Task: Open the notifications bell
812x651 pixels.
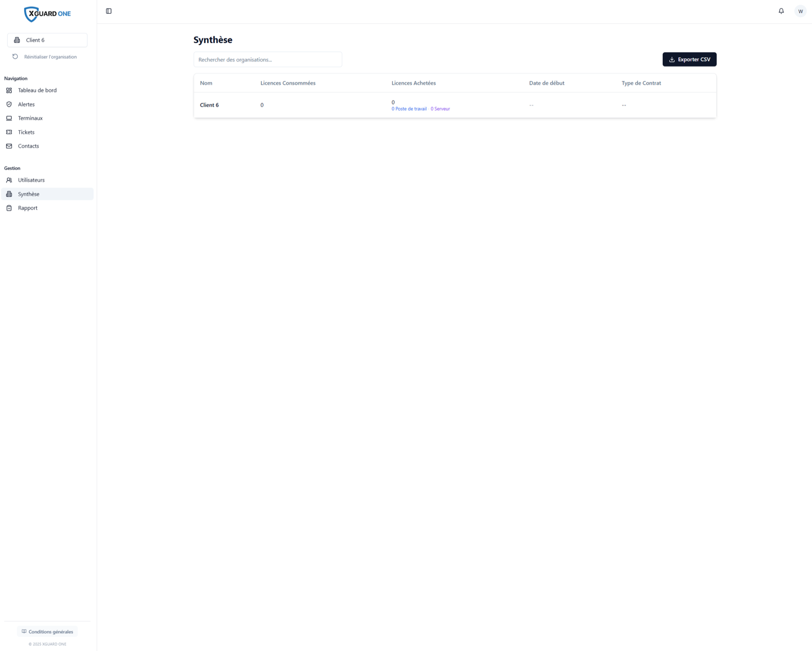Action: pyautogui.click(x=781, y=11)
